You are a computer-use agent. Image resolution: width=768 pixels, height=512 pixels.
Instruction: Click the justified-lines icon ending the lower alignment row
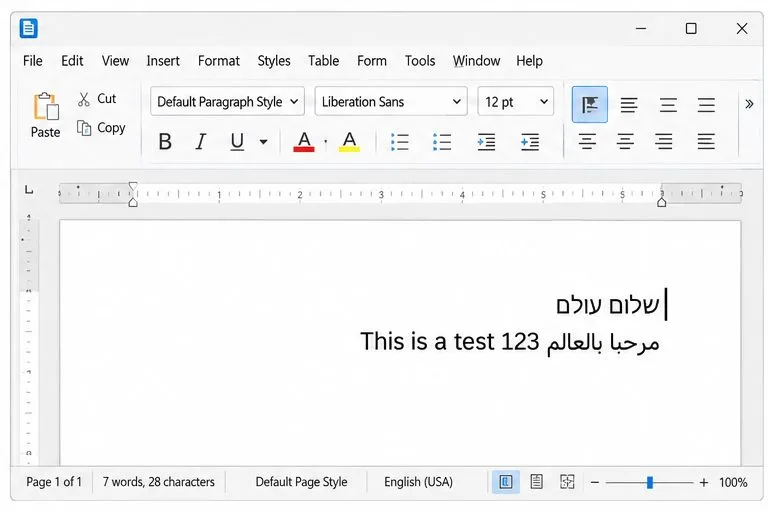pyautogui.click(x=706, y=142)
